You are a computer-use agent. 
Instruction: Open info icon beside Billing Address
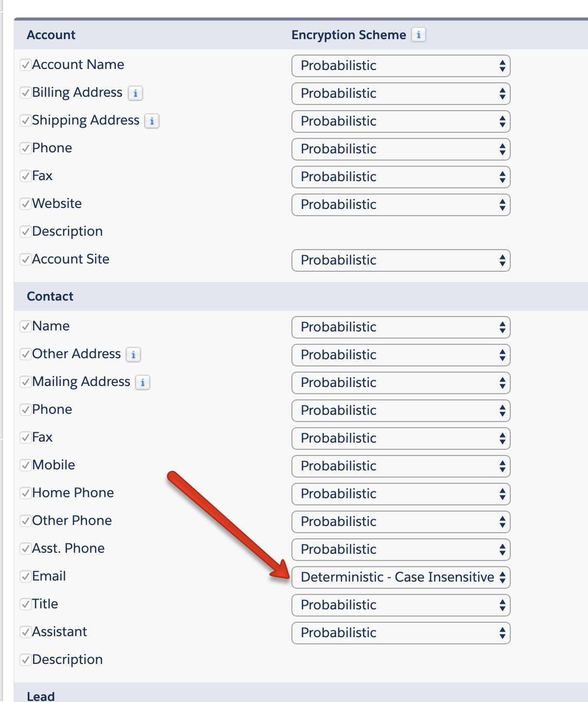(135, 93)
